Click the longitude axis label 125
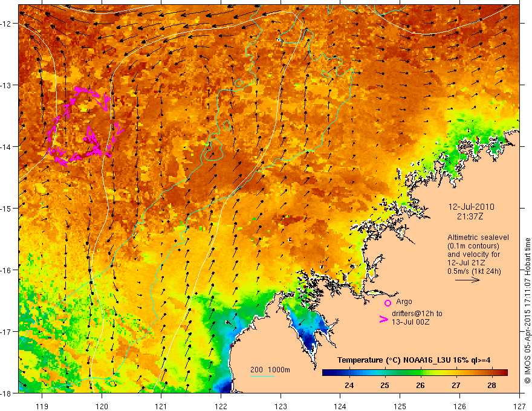The width and height of the screenshot is (532, 411). pos(400,406)
